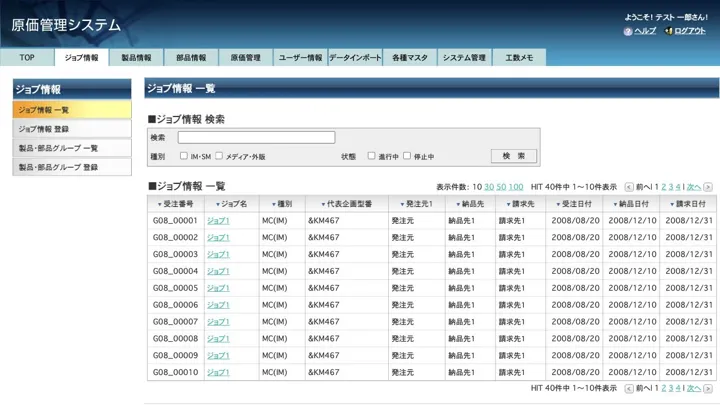Go to page 2 in bottom pagination
The width and height of the screenshot is (720, 405).
point(664,388)
